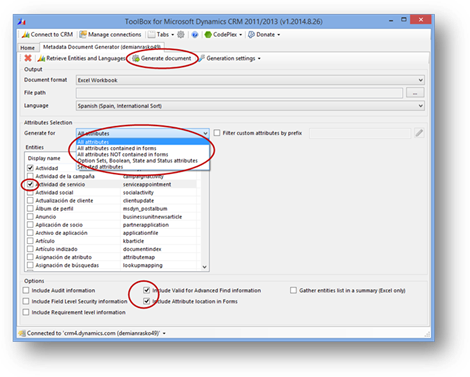Open Manage connections
The height and width of the screenshot is (377, 470).
pyautogui.click(x=110, y=34)
